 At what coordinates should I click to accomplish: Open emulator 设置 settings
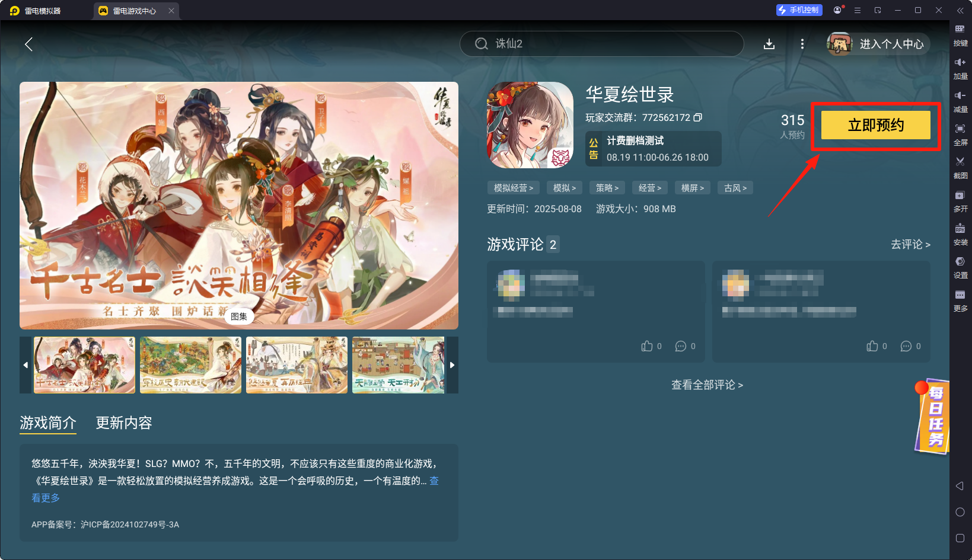(x=960, y=268)
